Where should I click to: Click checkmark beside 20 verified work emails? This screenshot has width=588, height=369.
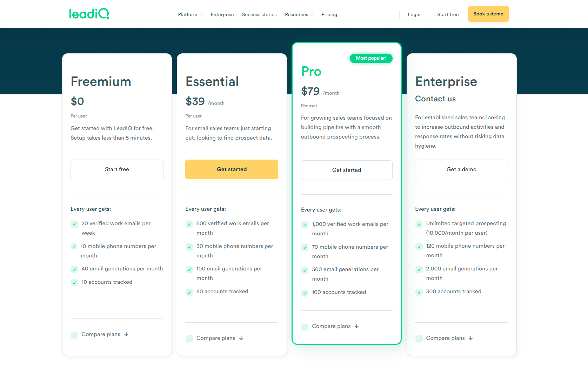click(x=74, y=224)
